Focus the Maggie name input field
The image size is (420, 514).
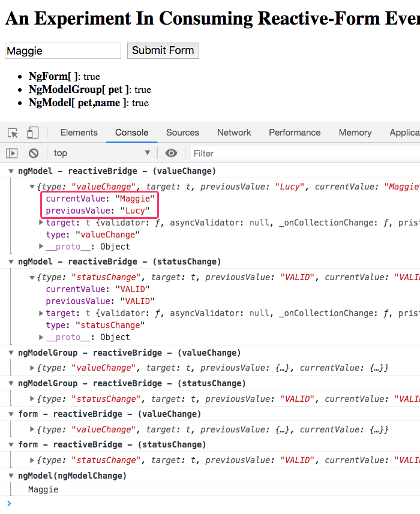[63, 51]
